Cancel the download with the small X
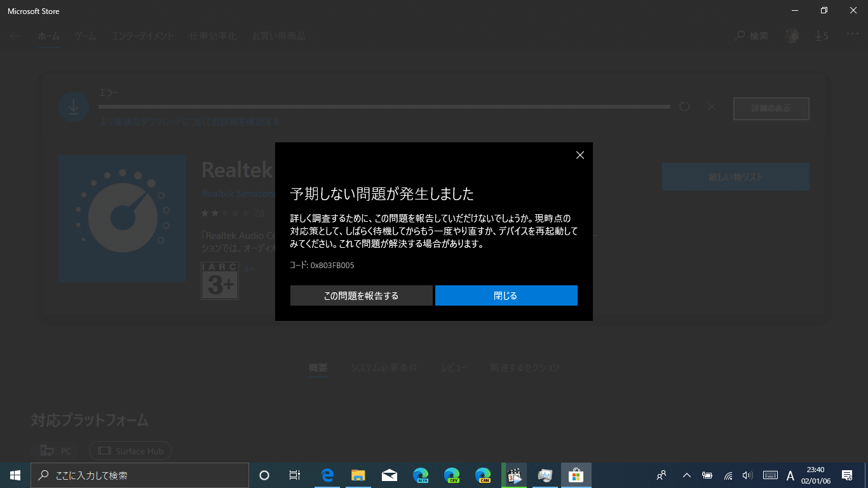This screenshot has height=488, width=868. pos(712,107)
